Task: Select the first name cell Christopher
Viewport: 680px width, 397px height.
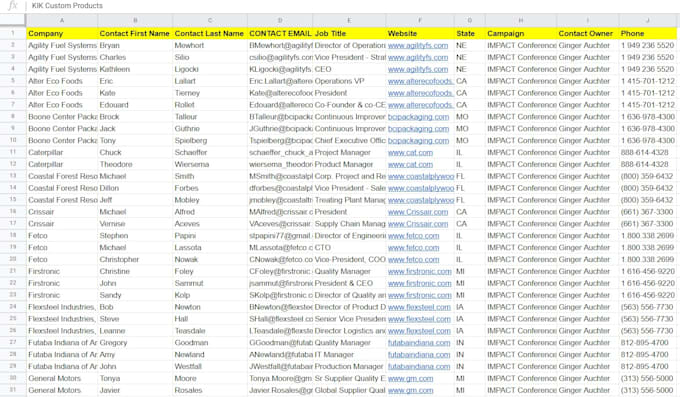Action: (135, 259)
